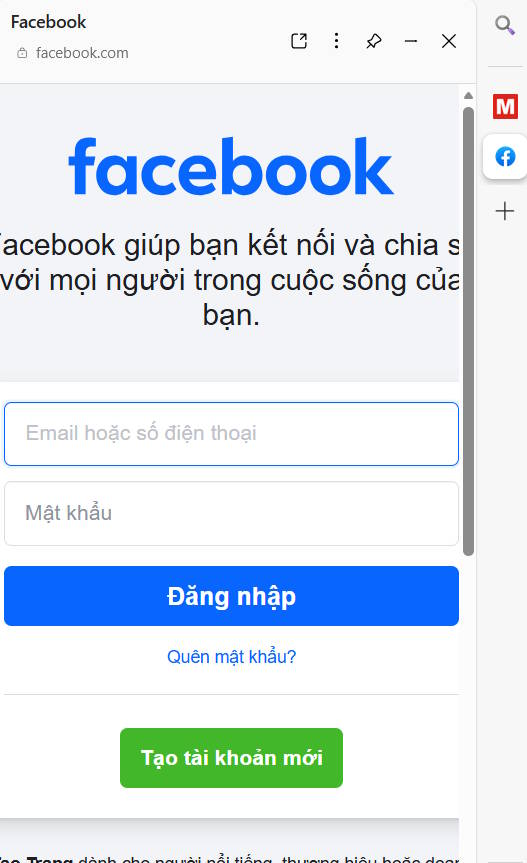The image size is (527, 863).
Task: Select the Facebook sidebar app icon
Action: (x=505, y=157)
